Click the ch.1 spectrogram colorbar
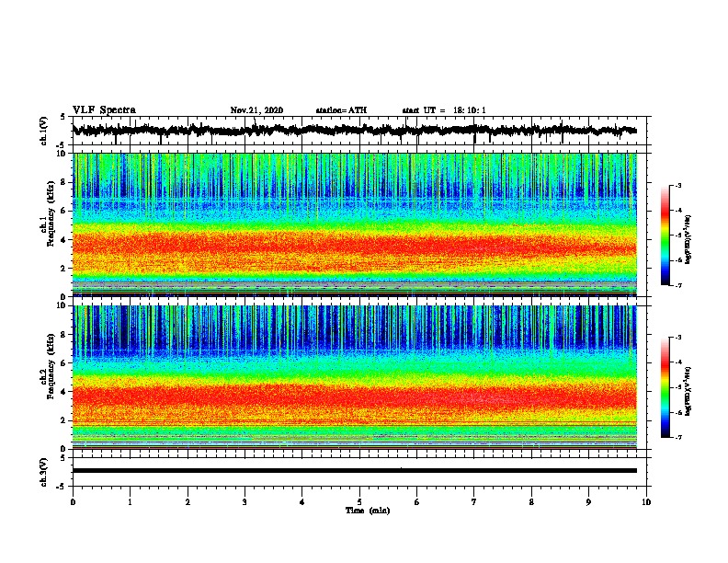Viewport: 728px width, 563px height. pyautogui.click(x=665, y=236)
